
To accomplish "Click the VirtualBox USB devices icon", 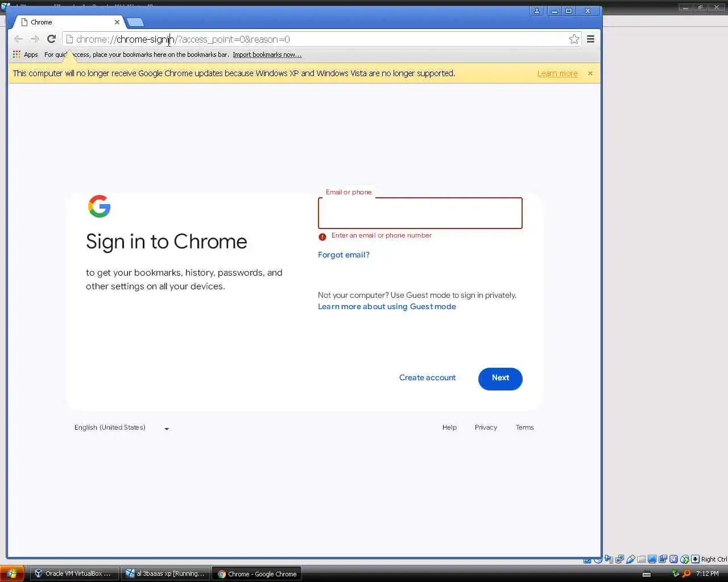I will pyautogui.click(x=630, y=559).
